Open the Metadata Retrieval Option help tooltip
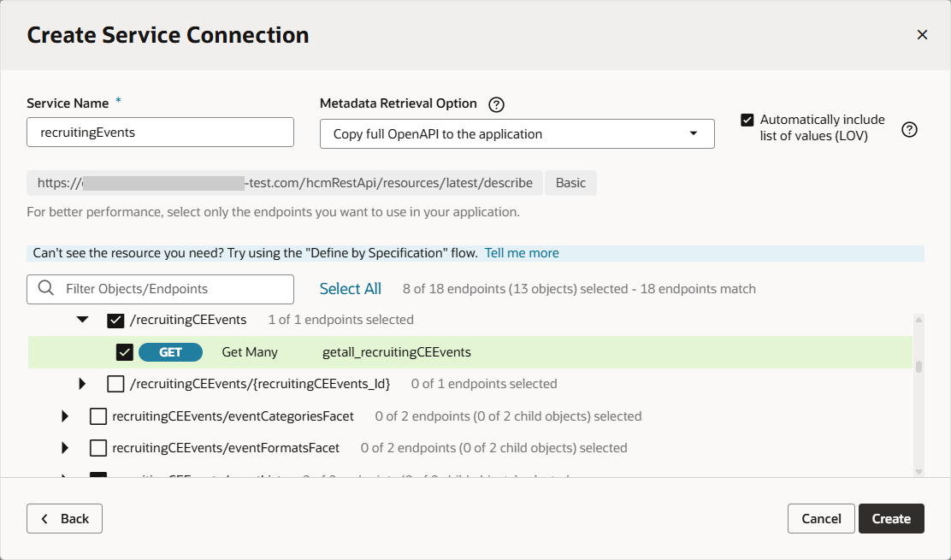The image size is (951, 560). [496, 104]
